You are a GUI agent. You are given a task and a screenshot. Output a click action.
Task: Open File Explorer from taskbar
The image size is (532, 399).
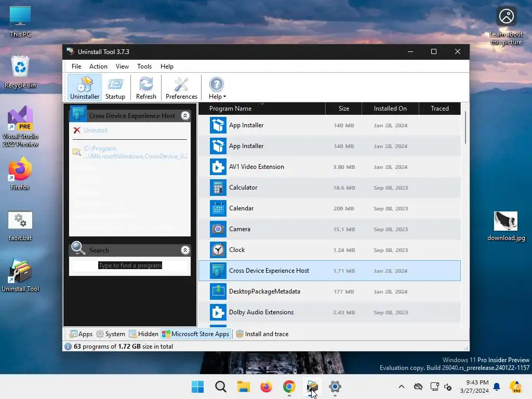243,387
